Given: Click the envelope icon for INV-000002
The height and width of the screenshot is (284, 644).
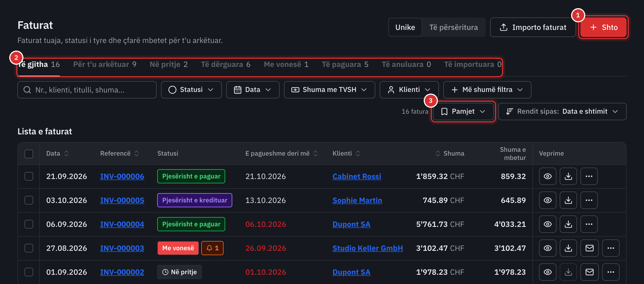Looking at the screenshot, I should point(589,272).
